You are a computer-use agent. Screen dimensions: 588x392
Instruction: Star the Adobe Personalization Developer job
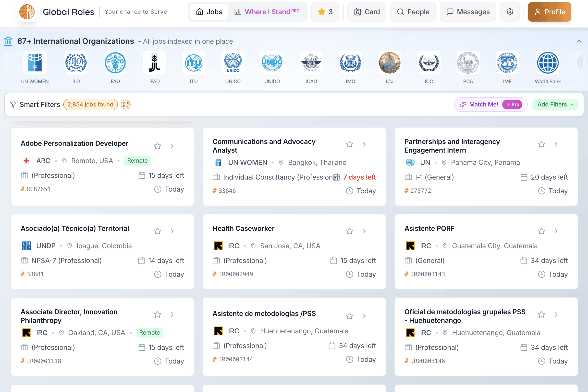(x=157, y=146)
